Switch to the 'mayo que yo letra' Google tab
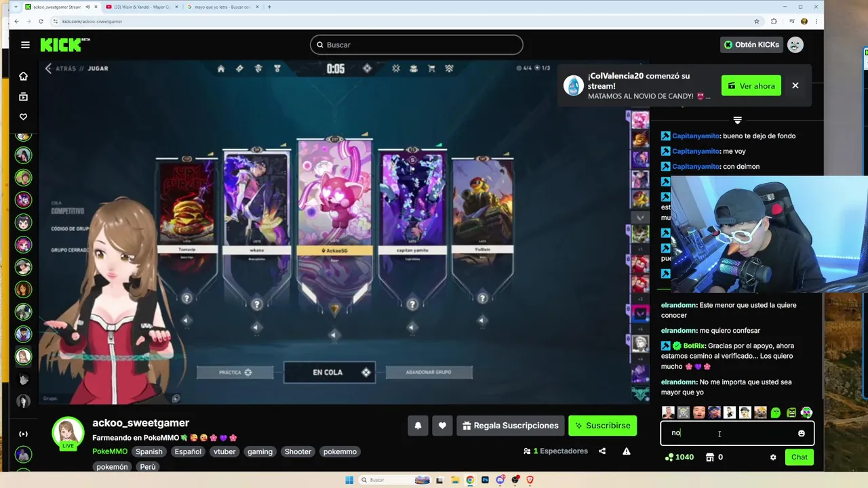The image size is (868, 488). [221, 7]
